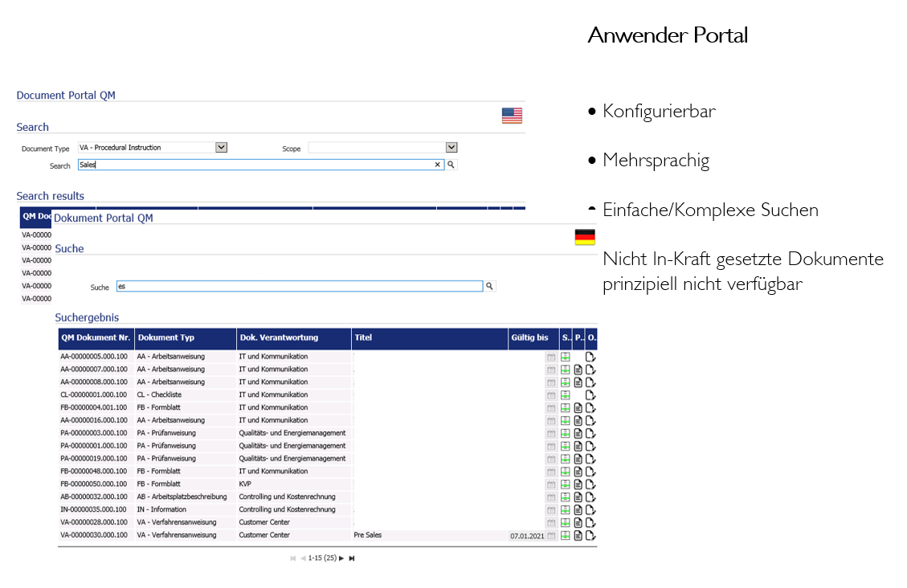Viewport: 907px width, 588px height.
Task: Open the calendar icon for AA-00000005.000.100
Action: tap(551, 357)
